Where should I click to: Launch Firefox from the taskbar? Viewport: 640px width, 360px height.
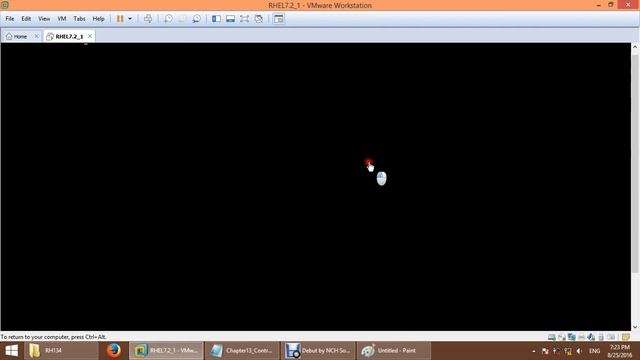click(113, 351)
